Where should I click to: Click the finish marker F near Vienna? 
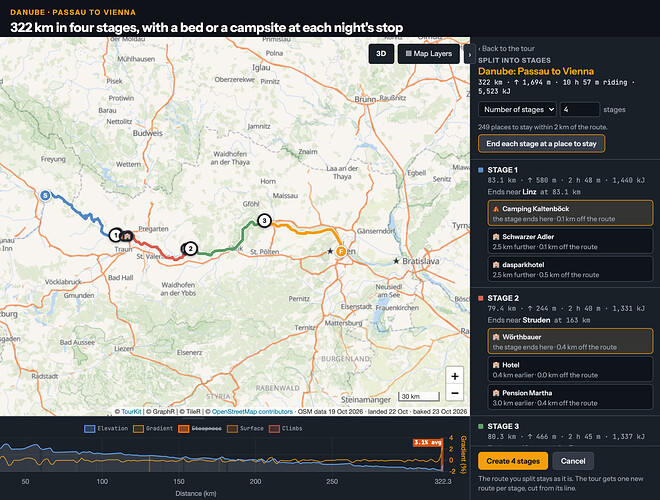(341, 251)
